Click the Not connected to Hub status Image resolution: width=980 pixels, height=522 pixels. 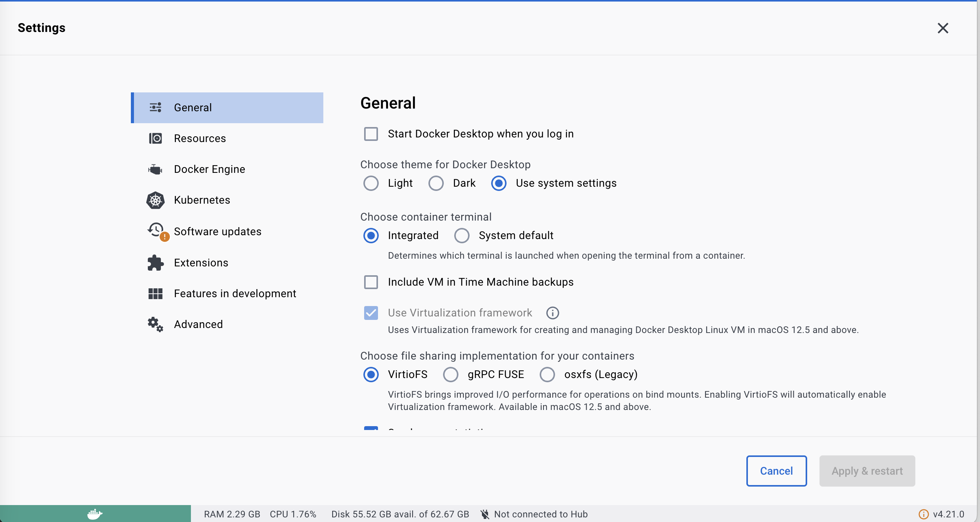(x=540, y=514)
